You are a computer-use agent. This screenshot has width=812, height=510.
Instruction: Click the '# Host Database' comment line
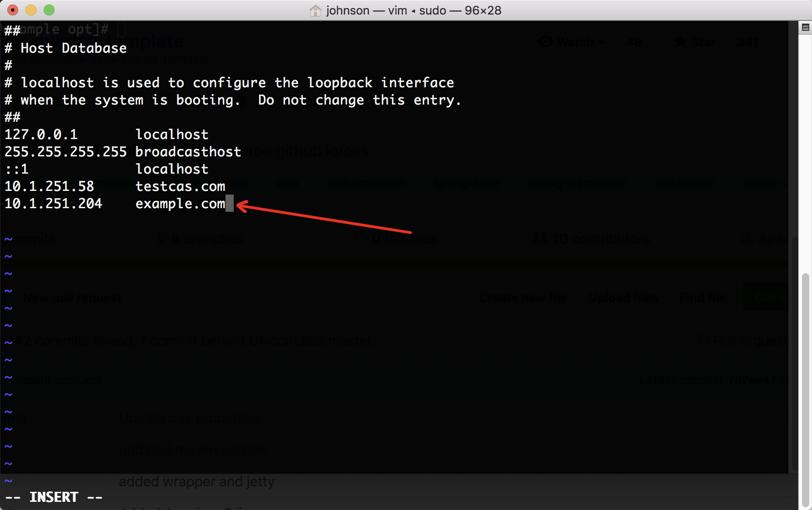(x=65, y=48)
